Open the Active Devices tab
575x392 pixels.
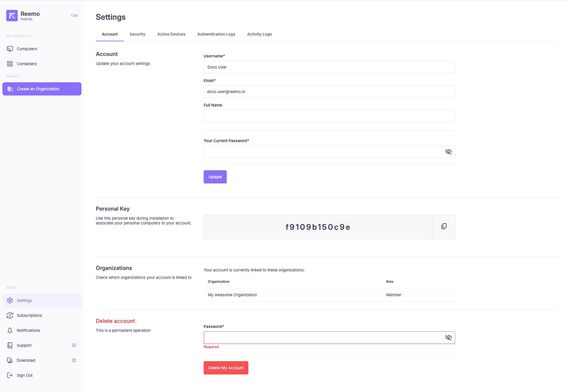pos(171,34)
